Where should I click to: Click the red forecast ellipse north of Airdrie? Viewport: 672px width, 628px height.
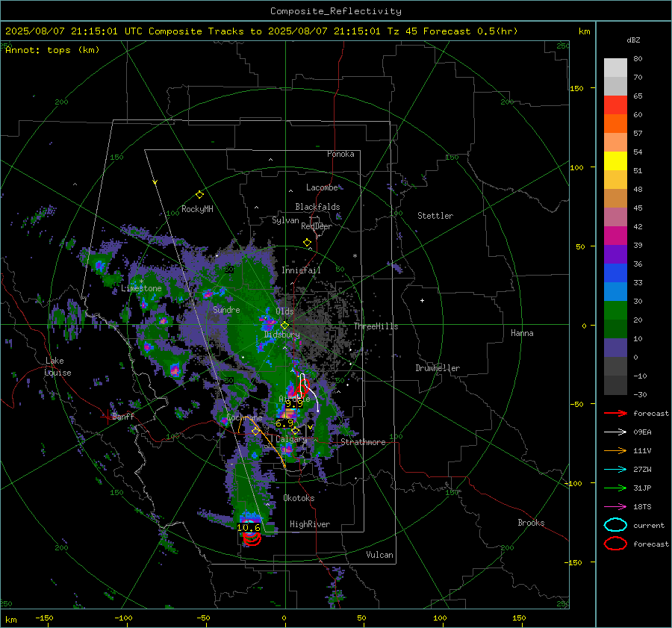[302, 388]
